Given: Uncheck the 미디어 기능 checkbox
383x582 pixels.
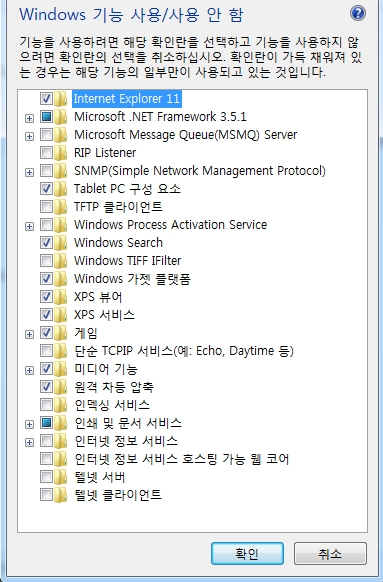Looking at the screenshot, I should tap(46, 368).
